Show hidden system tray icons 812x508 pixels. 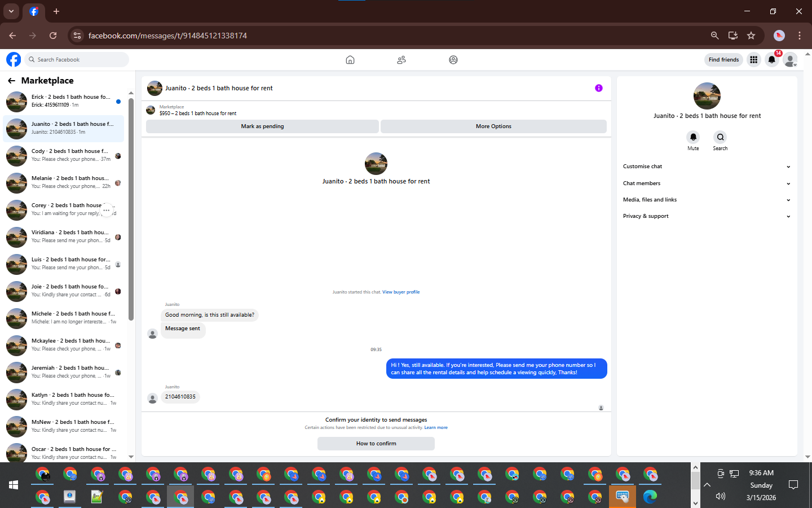707,485
